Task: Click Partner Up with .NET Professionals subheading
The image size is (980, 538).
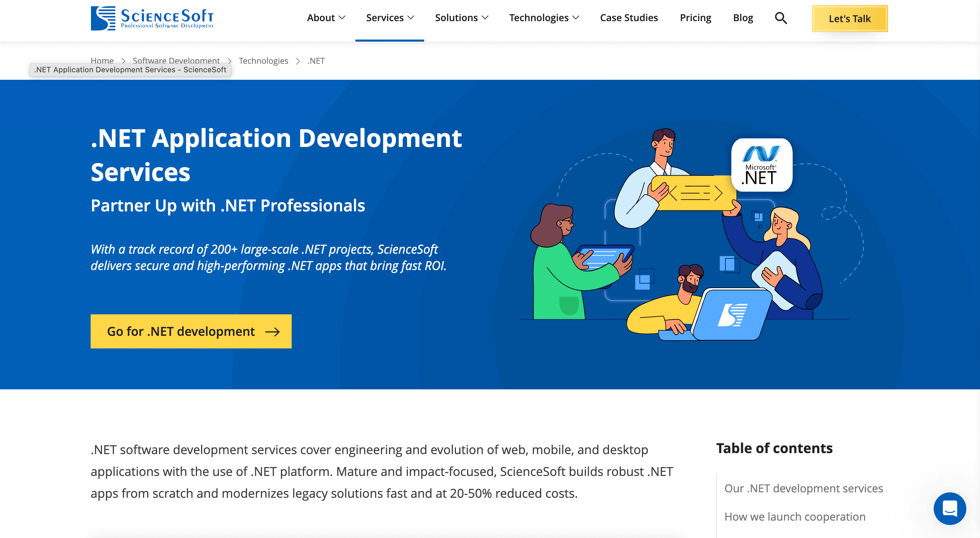Action: click(x=228, y=206)
